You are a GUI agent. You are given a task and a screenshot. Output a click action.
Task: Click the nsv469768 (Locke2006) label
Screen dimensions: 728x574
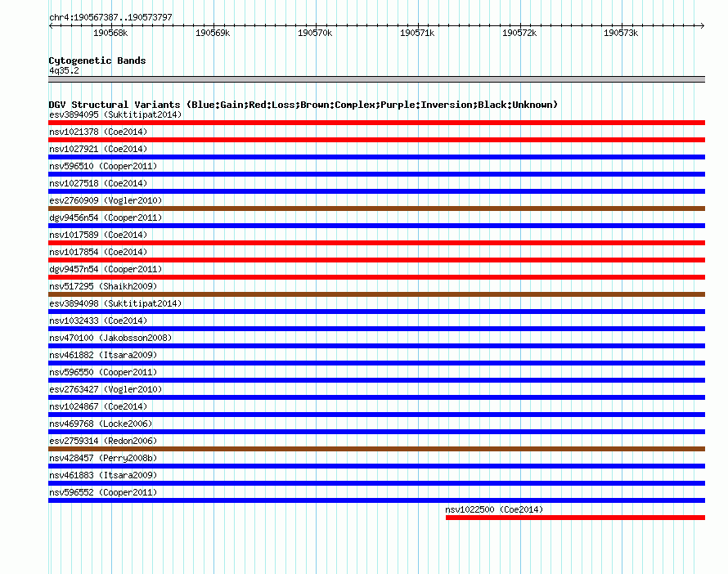[x=101, y=424]
